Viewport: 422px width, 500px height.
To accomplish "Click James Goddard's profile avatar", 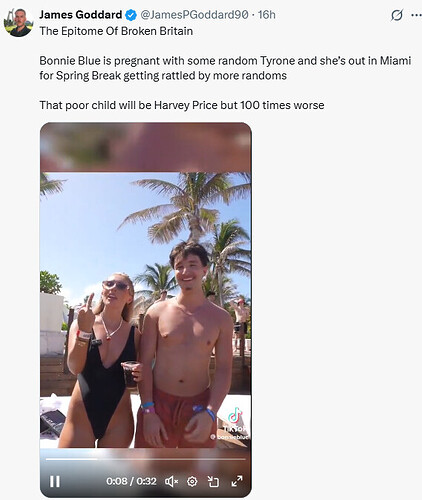I will click(x=18, y=22).
